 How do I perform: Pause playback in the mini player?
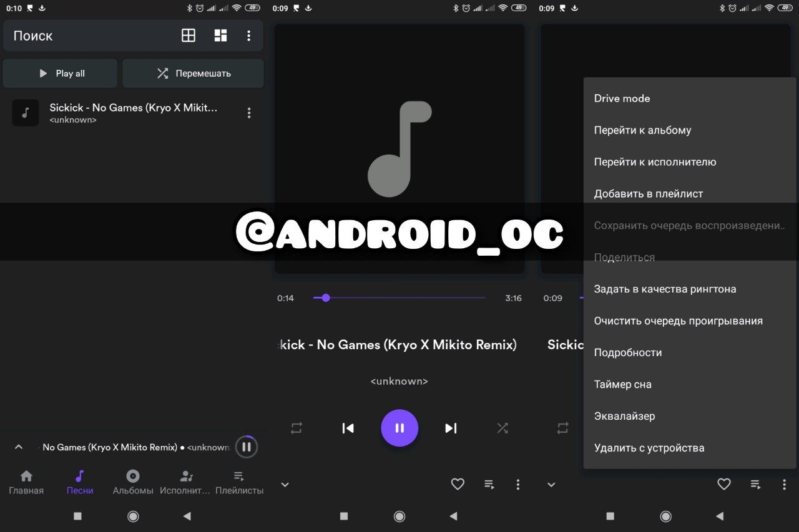(x=247, y=447)
